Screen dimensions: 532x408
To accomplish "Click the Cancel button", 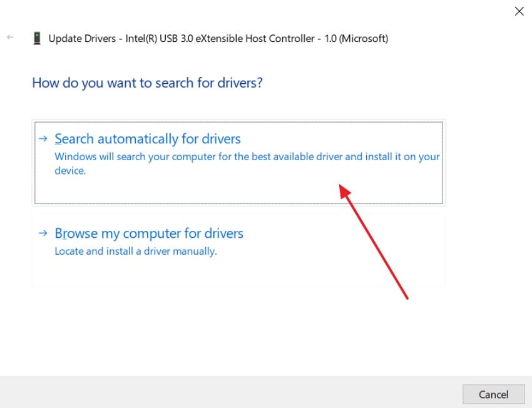I will pos(493,394).
